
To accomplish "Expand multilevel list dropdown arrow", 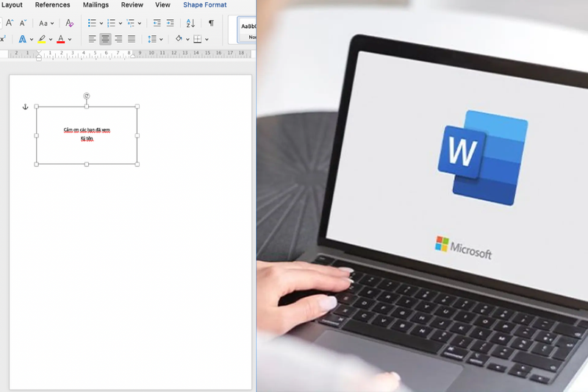I will coord(140,24).
